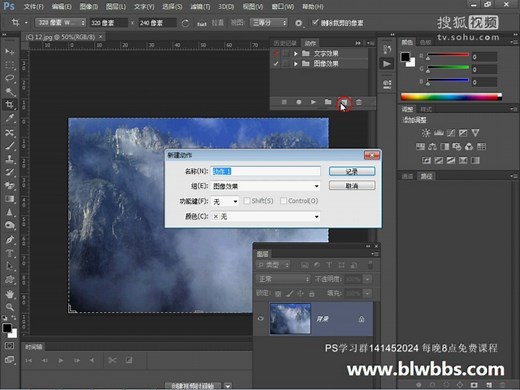Click the Delete trash icon in Actions panel
The image size is (520, 390).
coord(359,102)
